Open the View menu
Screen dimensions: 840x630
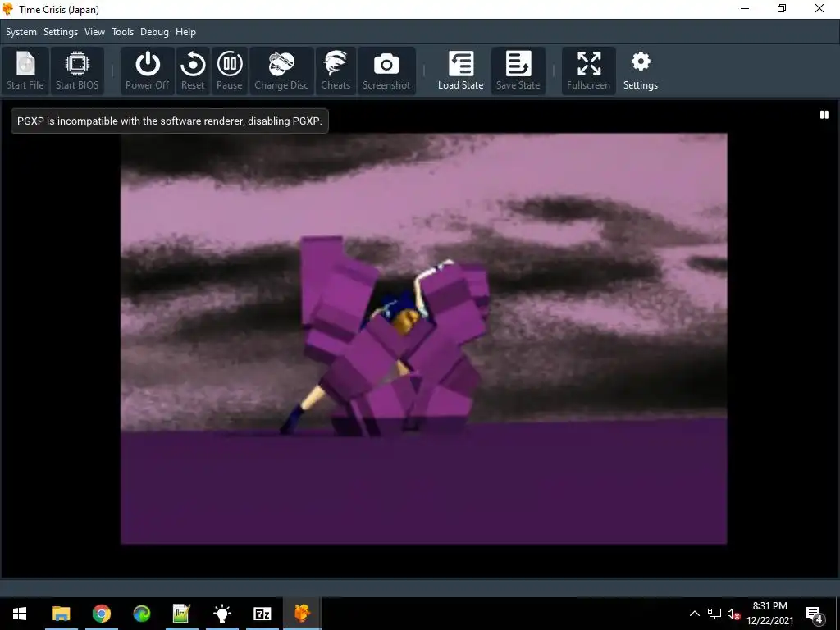94,32
